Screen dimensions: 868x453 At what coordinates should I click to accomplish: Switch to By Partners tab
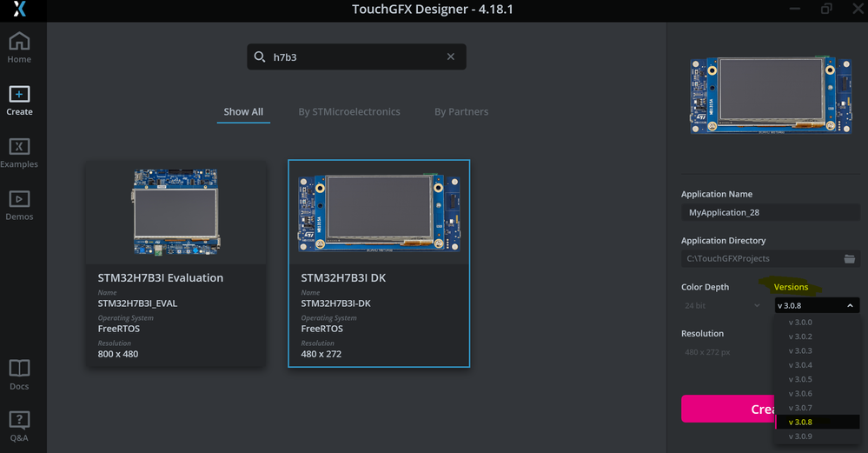click(461, 112)
